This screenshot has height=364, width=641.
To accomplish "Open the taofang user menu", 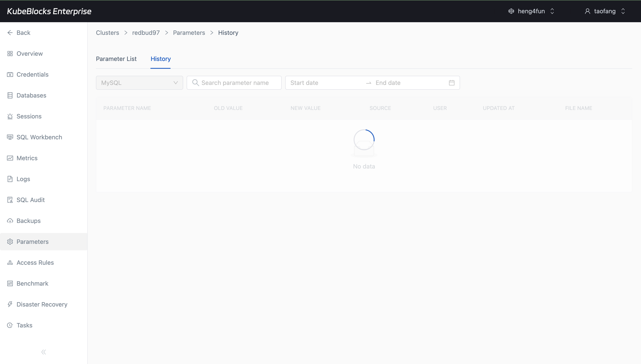I will pos(605,11).
